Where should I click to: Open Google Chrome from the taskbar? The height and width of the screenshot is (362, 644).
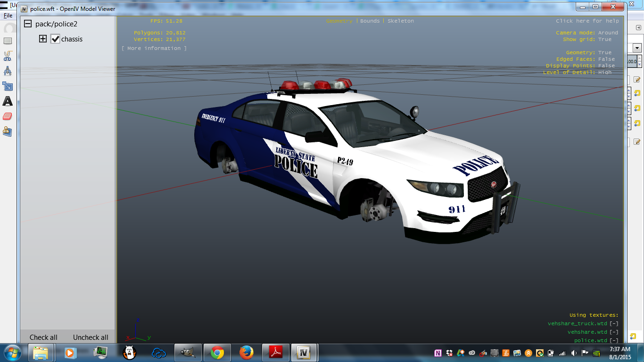pyautogui.click(x=217, y=353)
